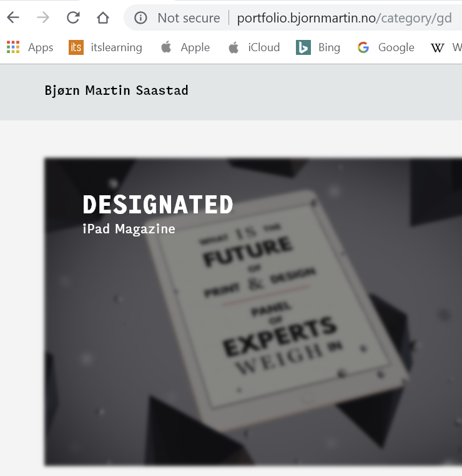462x476 pixels.
Task: Open the itslearning bookmark
Action: coord(106,47)
